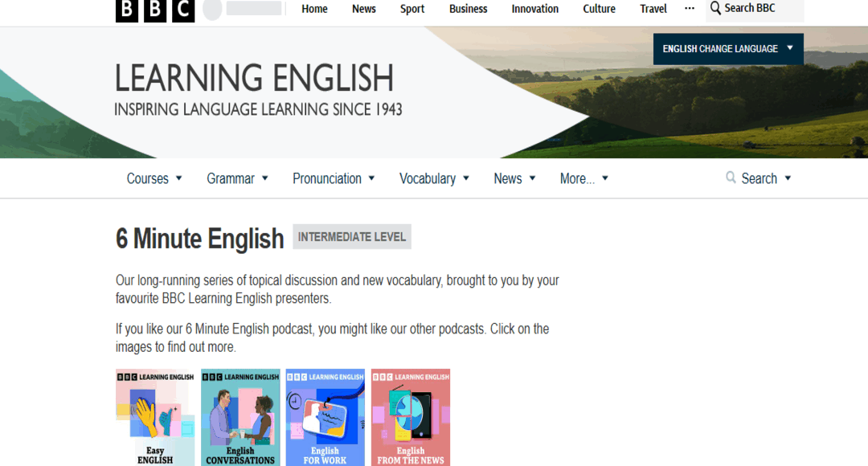Click the search magnifier in Learning English navigation
This screenshot has height=466, width=868.
(x=731, y=178)
